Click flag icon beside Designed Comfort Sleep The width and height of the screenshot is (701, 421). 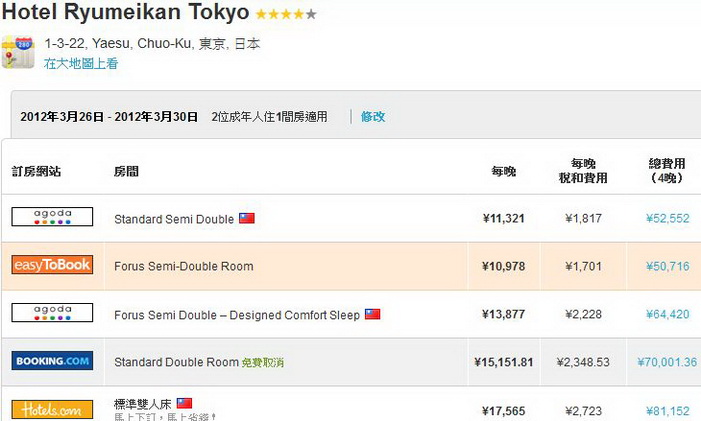pos(372,314)
